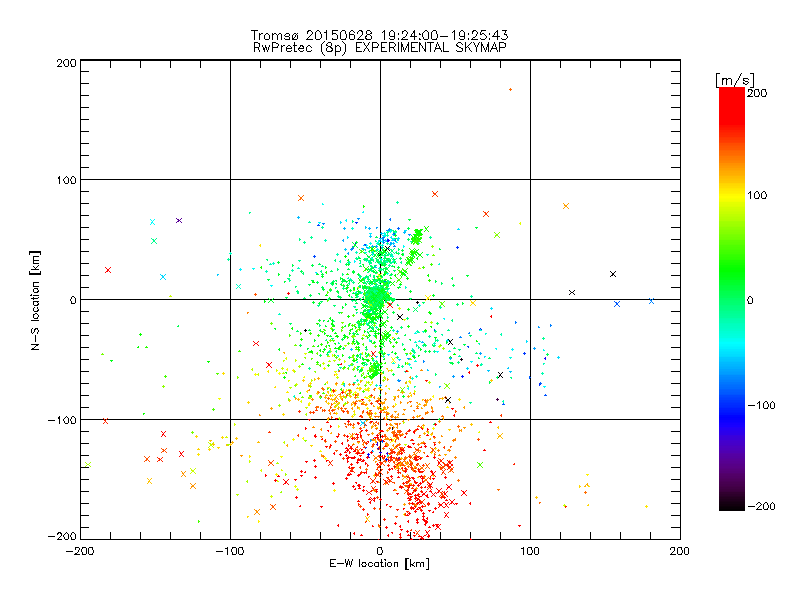This screenshot has width=800, height=600.
Task: Click the "-100" tick label on the N-S axis
Action: (x=62, y=420)
